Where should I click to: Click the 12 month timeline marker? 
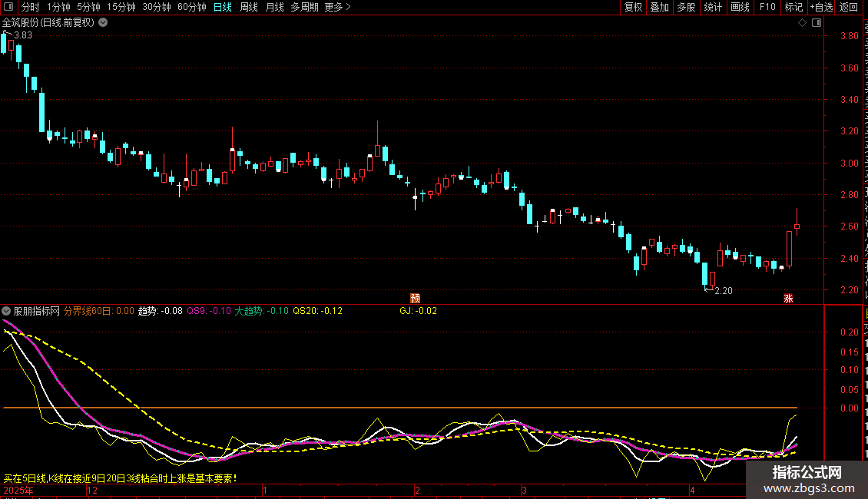click(92, 490)
